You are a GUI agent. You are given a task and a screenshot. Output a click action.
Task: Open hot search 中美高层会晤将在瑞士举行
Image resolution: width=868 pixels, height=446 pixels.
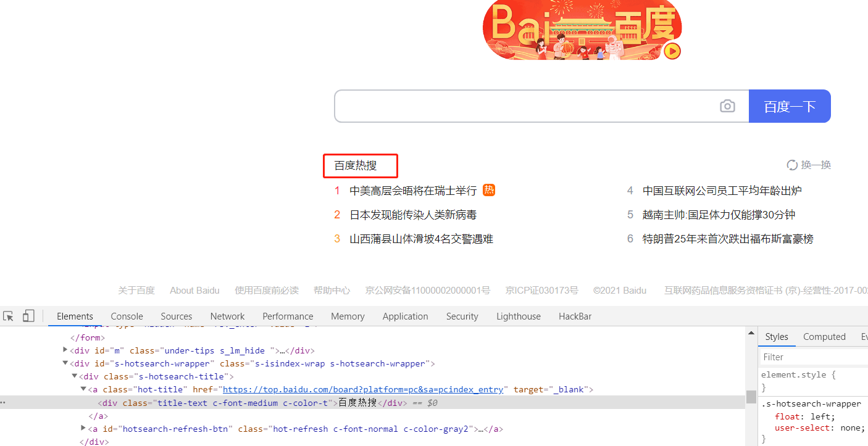413,191
